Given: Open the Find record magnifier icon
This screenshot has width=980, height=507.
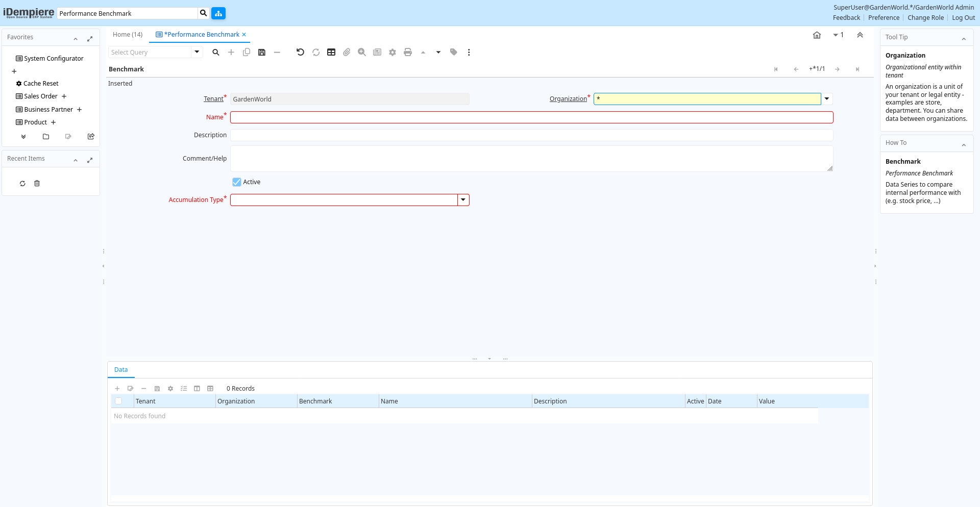Looking at the screenshot, I should (216, 52).
